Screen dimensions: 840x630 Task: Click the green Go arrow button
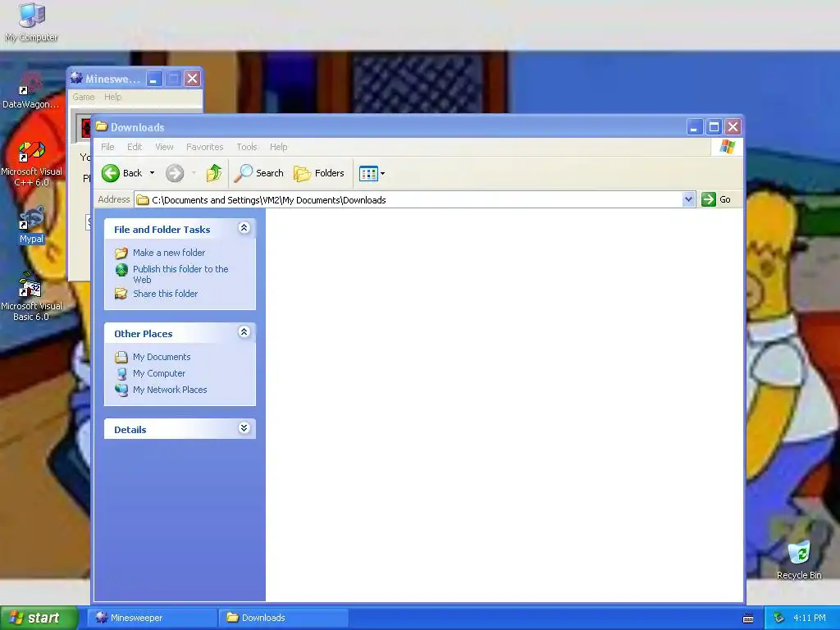(x=708, y=199)
